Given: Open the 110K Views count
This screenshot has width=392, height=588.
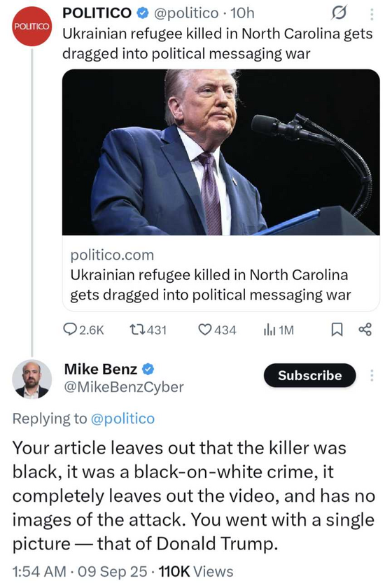Looking at the screenshot, I should 196,571.
